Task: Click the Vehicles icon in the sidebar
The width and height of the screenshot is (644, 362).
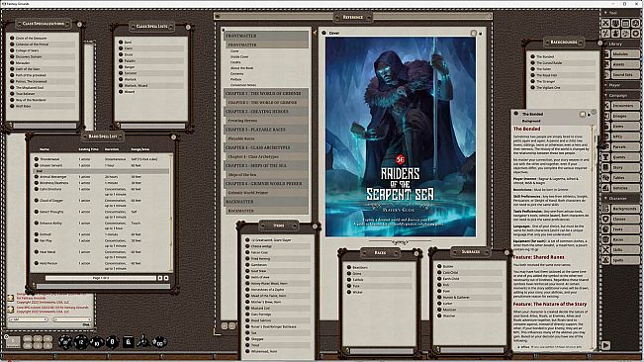Action: [606, 188]
